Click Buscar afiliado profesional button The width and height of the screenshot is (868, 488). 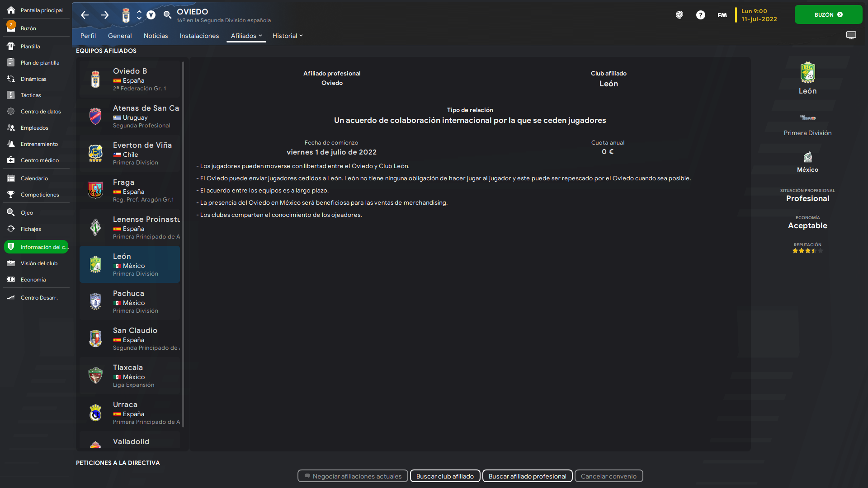[x=527, y=476]
